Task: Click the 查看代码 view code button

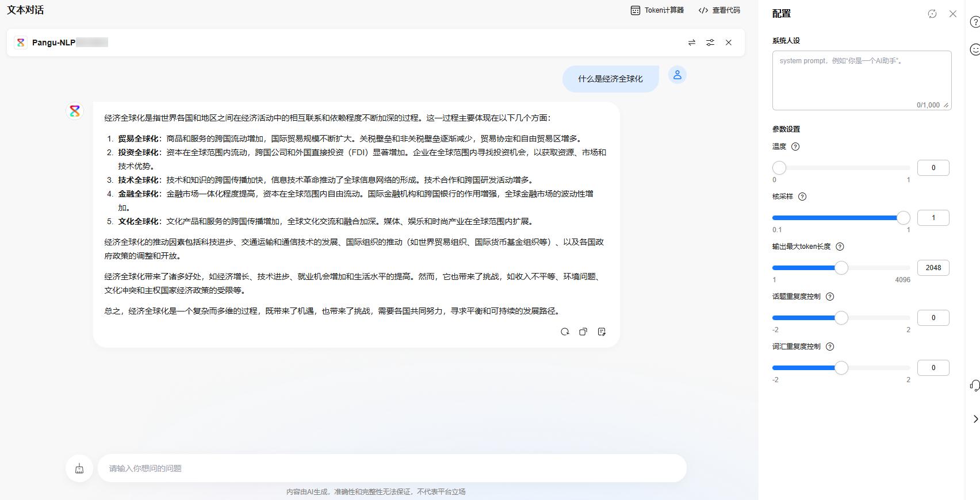Action: [x=719, y=10]
